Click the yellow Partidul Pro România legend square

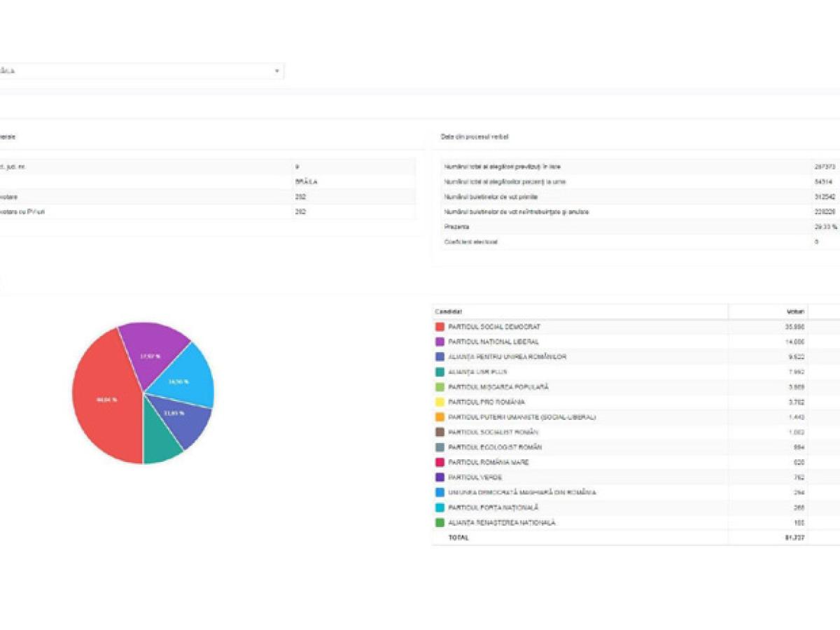coord(440,402)
